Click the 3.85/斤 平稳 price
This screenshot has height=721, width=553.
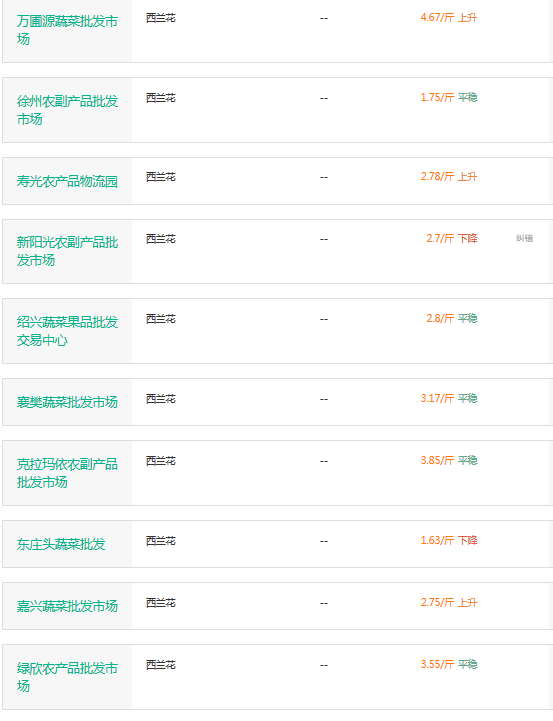[x=449, y=461]
